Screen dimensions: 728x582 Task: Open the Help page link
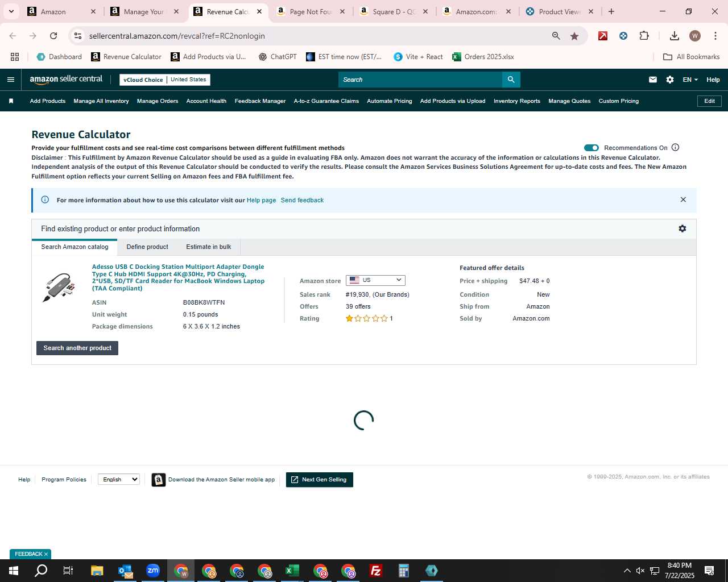pos(261,200)
